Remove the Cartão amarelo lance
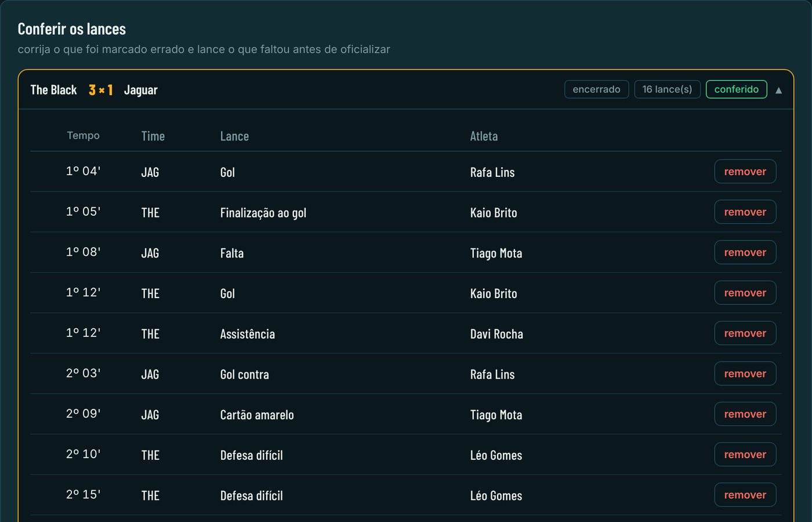 pos(745,414)
